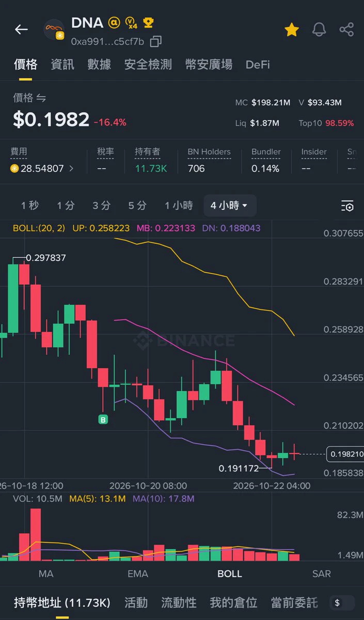
Task: Tap the dollar currency toggle
Action: 342,603
